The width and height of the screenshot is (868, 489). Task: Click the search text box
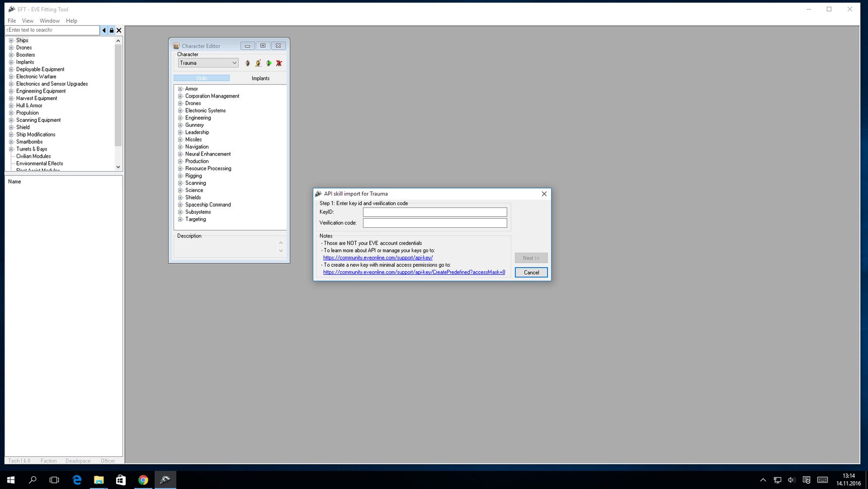coord(52,30)
